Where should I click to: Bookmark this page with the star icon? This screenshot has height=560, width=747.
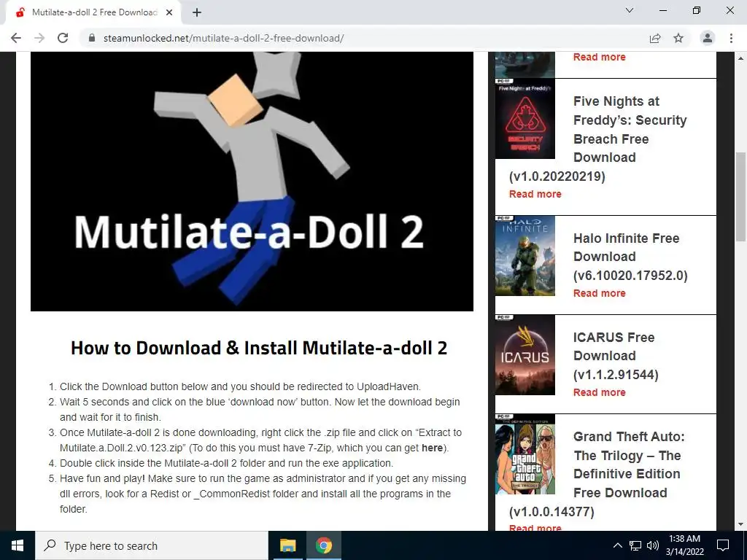click(678, 38)
